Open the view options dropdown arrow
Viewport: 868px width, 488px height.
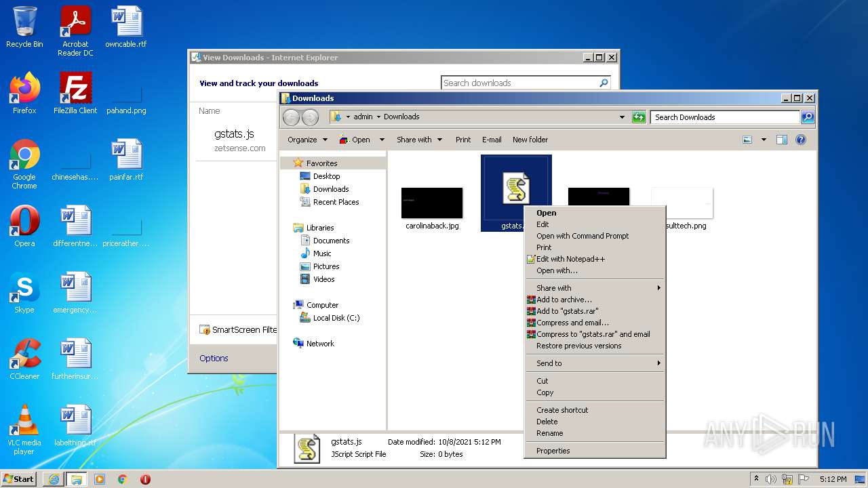[764, 140]
